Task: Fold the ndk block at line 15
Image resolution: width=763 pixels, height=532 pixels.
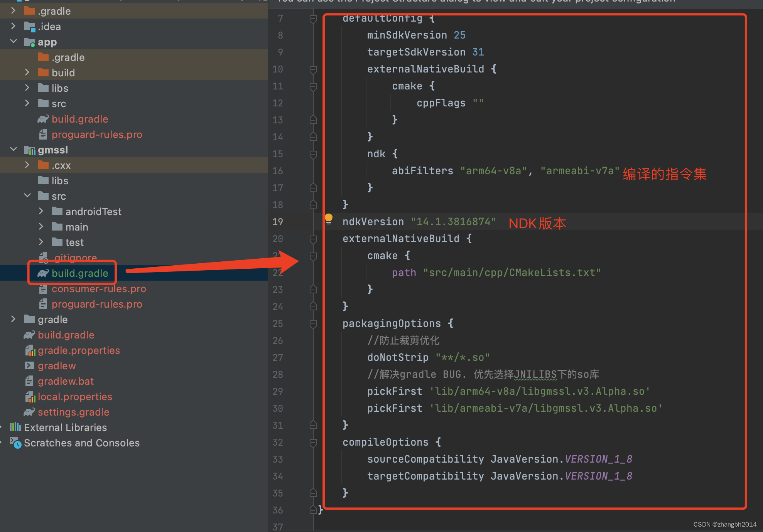Action: 313,154
